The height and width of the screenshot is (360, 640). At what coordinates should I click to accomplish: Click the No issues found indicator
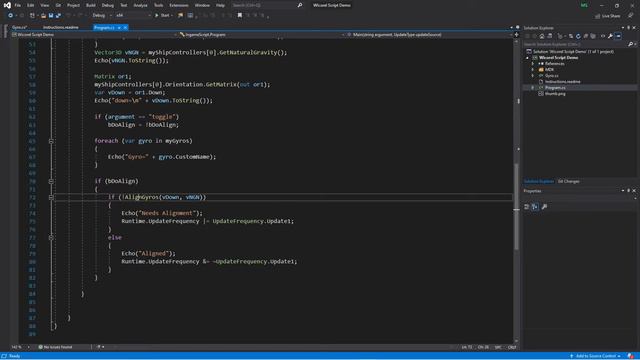(x=56, y=347)
